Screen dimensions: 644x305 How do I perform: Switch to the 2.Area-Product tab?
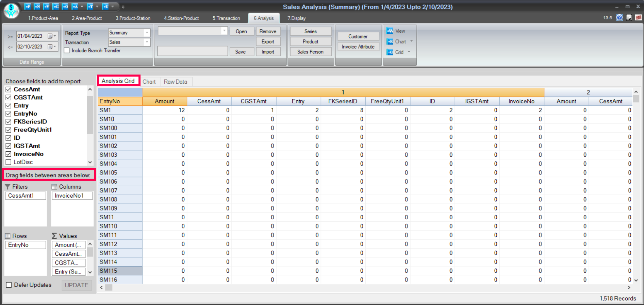pos(87,18)
